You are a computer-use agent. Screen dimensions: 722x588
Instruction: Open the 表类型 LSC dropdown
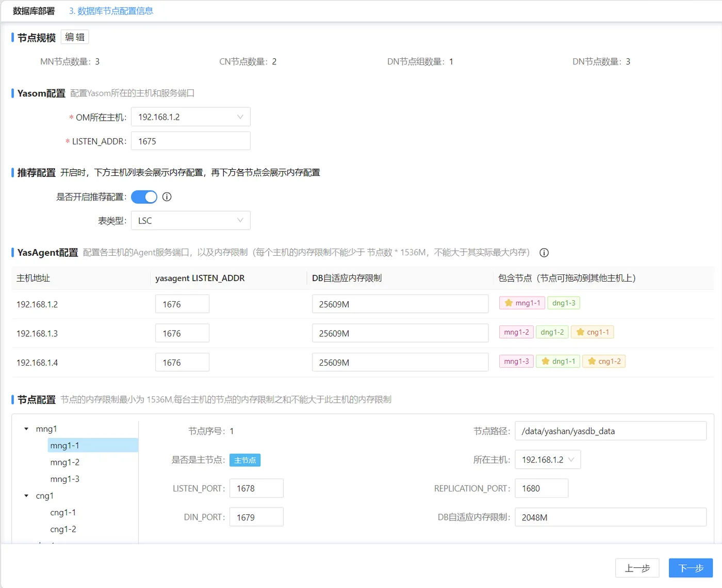point(191,221)
